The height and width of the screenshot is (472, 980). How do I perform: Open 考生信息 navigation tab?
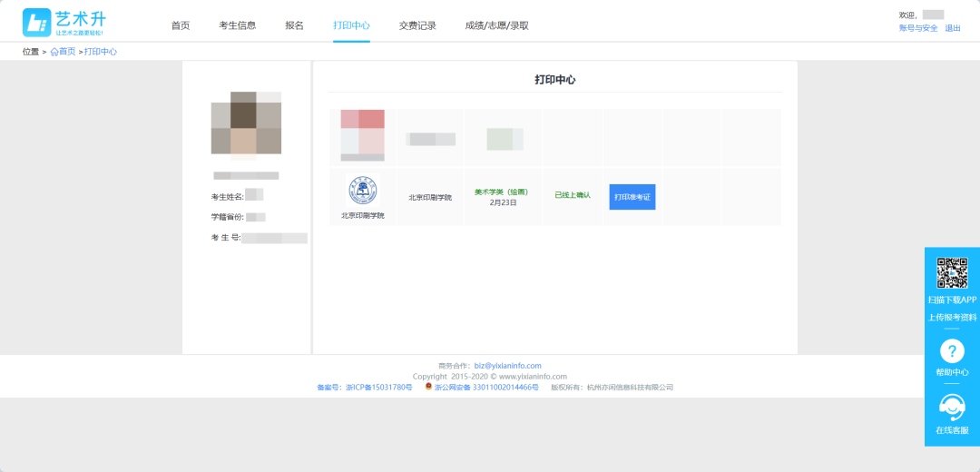[238, 25]
